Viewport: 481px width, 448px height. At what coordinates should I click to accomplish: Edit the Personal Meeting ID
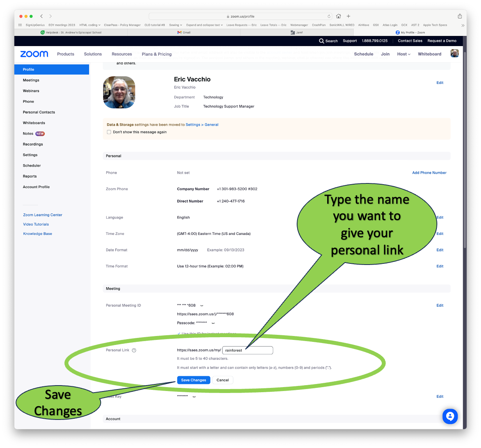(x=440, y=306)
